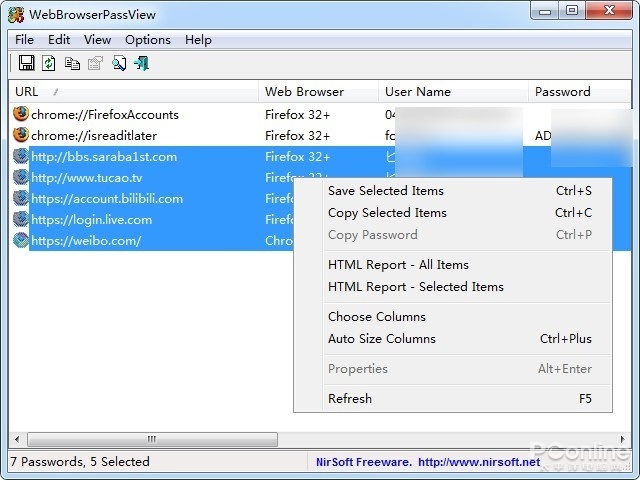Click the horizontal scrollbar thumb

pos(152,439)
